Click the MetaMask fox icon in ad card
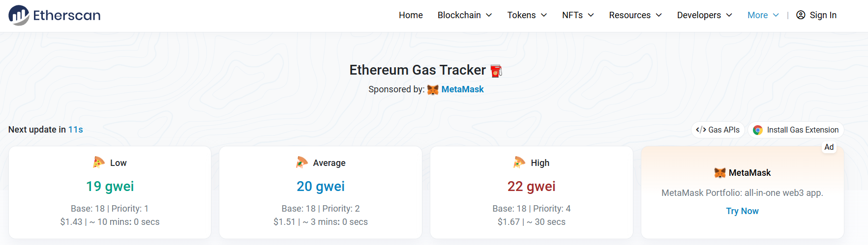This screenshot has height=245, width=868. (x=720, y=173)
